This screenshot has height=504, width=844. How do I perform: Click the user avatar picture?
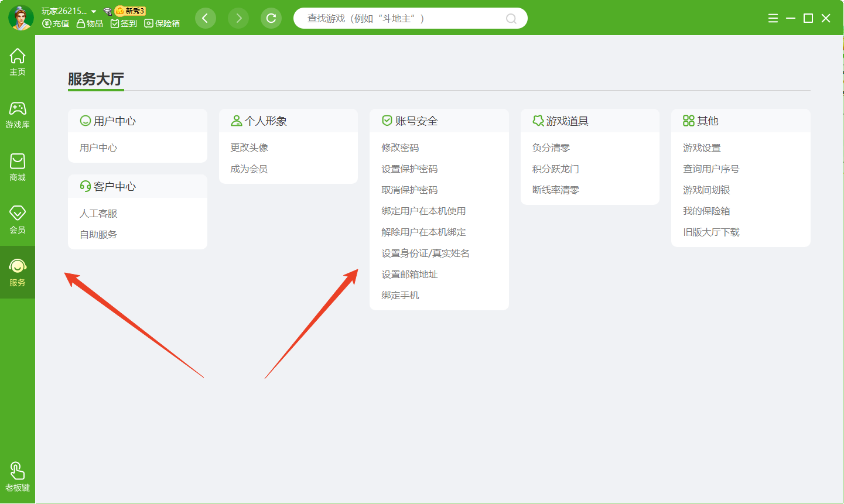tap(21, 18)
